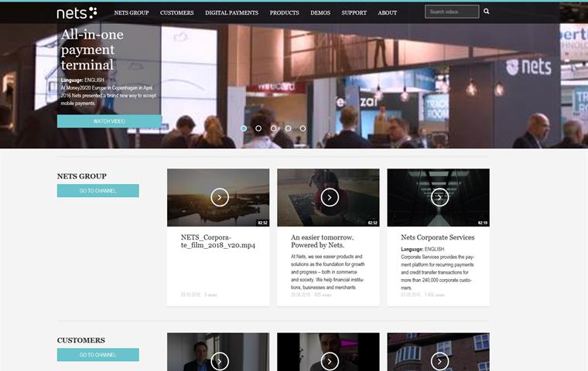Image resolution: width=588 pixels, height=371 pixels.
Task: Select fifth carousel slide dot
Action: pos(303,128)
